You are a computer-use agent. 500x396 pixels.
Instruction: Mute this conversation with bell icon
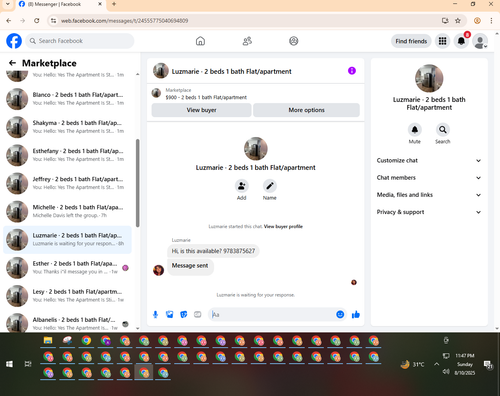[x=415, y=130]
